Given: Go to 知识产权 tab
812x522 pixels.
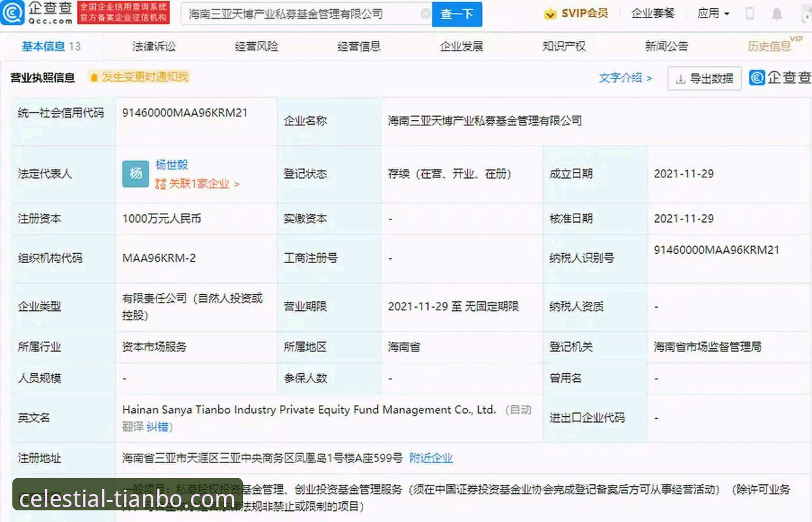Looking at the screenshot, I should coord(564,46).
